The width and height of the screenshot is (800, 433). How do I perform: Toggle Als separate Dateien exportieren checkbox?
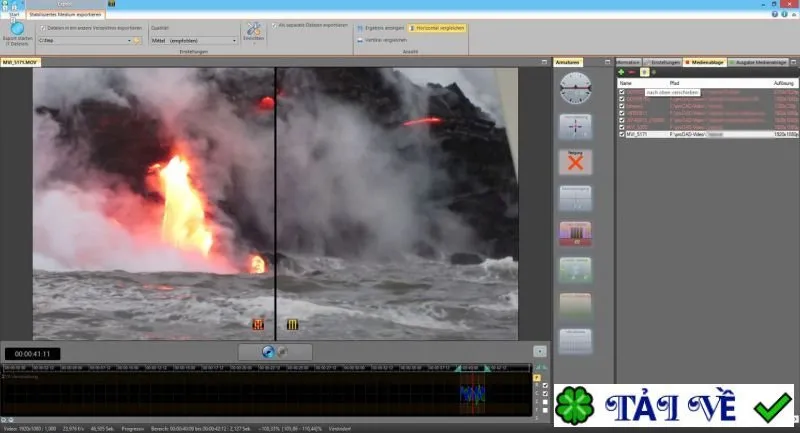[x=274, y=25]
